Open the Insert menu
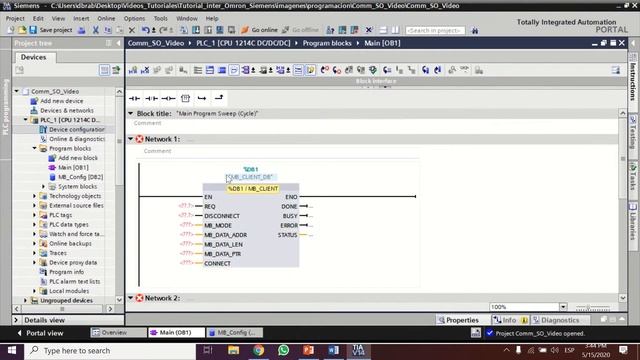This screenshot has height=360, width=640. tap(81, 18)
